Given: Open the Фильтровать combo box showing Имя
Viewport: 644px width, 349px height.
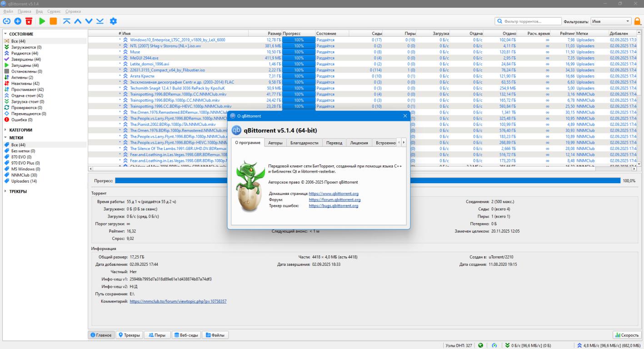Looking at the screenshot, I should click(x=611, y=21).
